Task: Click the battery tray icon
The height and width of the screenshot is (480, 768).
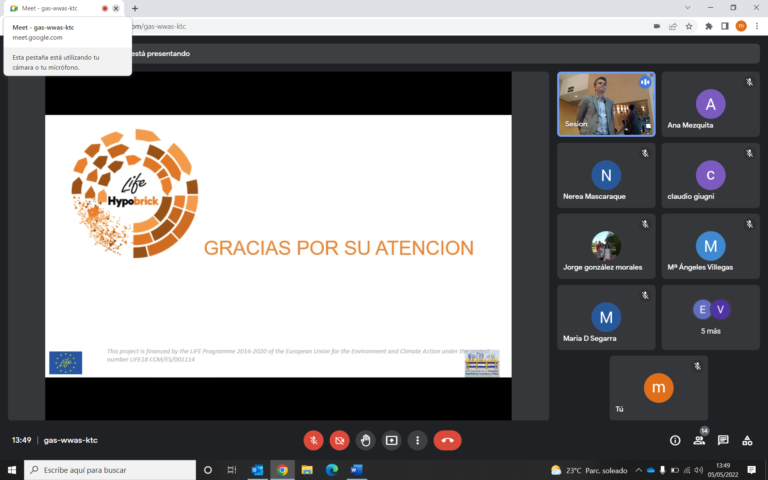Action: [675, 470]
